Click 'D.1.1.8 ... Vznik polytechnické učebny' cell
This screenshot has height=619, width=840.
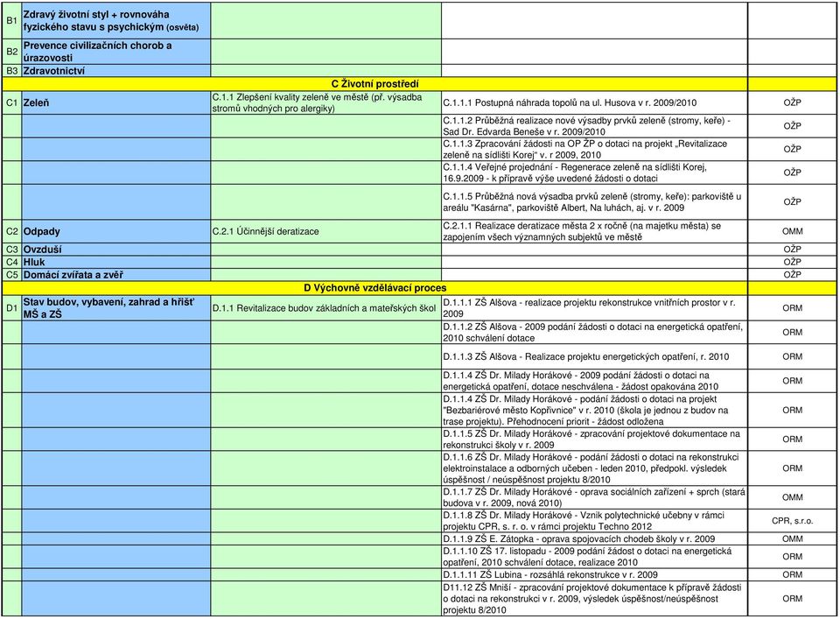pyautogui.click(x=595, y=521)
